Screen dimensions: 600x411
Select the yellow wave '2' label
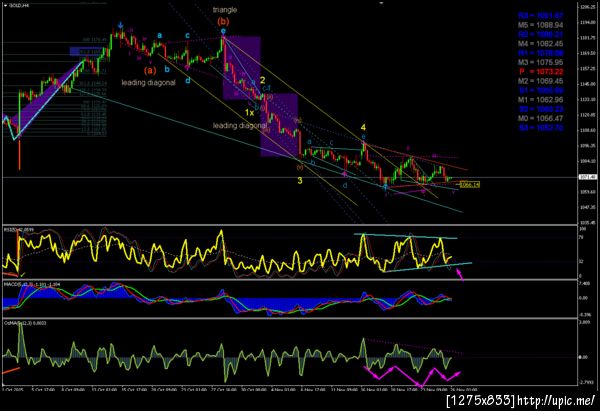262,80
